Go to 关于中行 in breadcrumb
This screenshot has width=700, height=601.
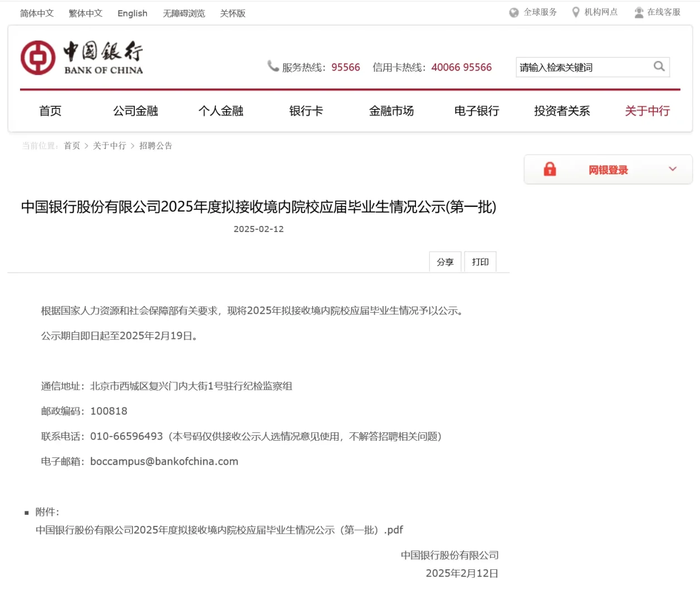pyautogui.click(x=110, y=146)
